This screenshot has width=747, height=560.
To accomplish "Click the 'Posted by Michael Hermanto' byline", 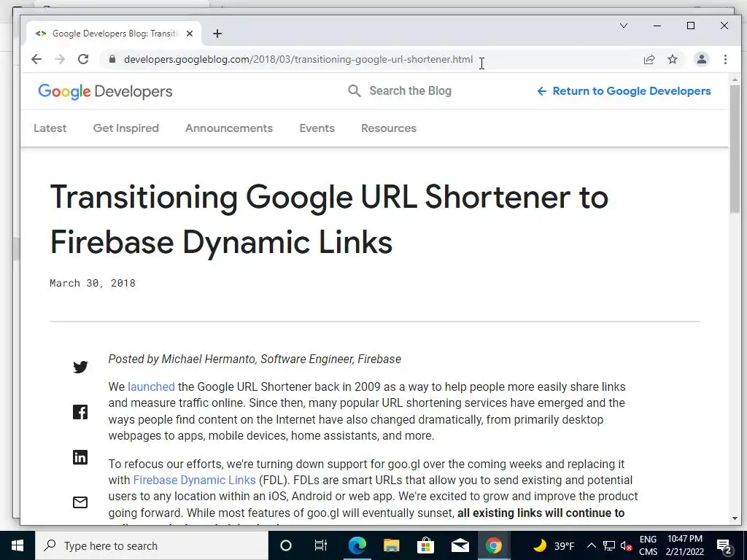I will [255, 359].
